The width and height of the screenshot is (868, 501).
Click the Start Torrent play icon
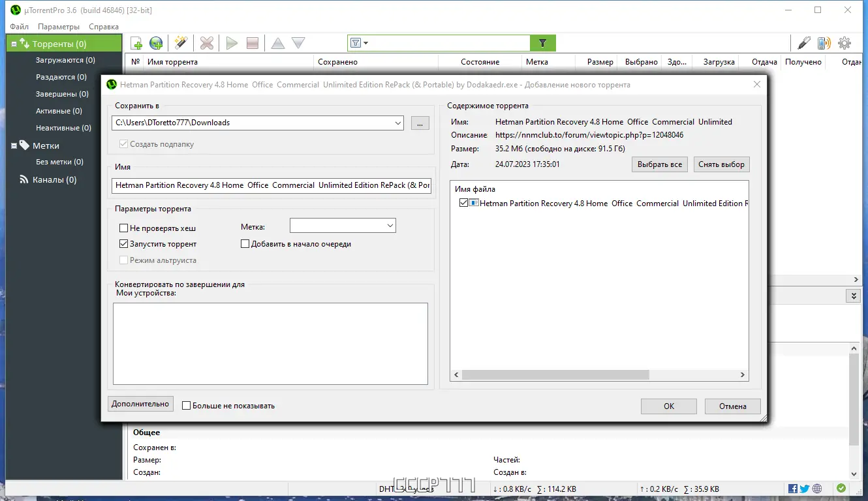click(231, 42)
